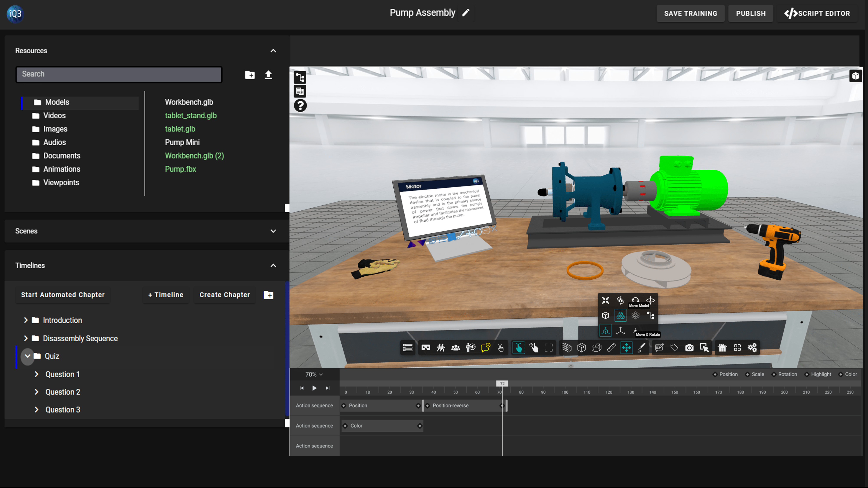
Task: Open the Videos resource folder
Action: pos(54,116)
